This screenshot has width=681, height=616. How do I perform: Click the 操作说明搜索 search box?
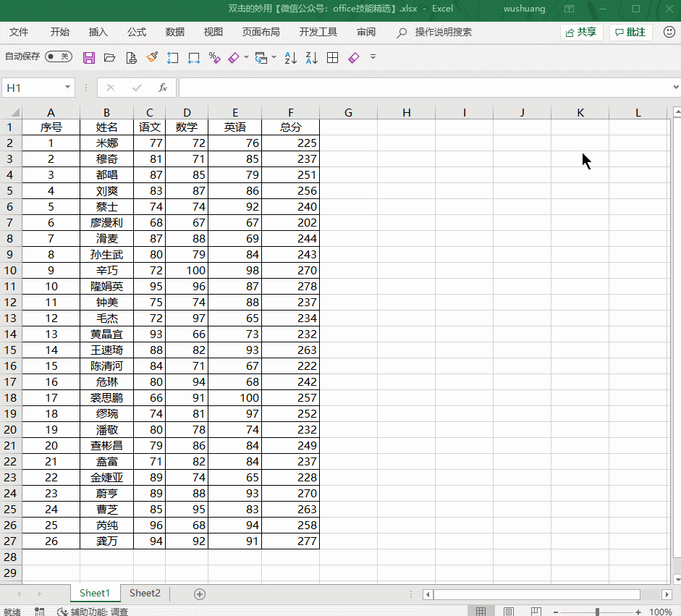coord(443,32)
